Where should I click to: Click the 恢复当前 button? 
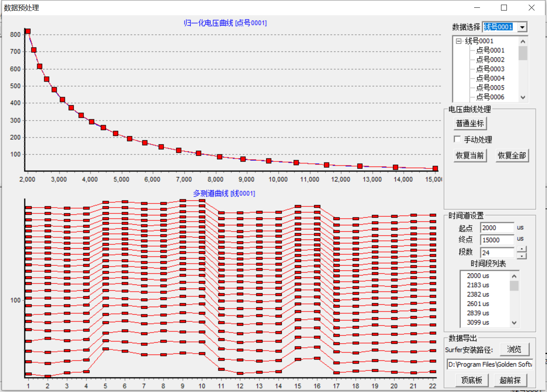[x=470, y=155]
